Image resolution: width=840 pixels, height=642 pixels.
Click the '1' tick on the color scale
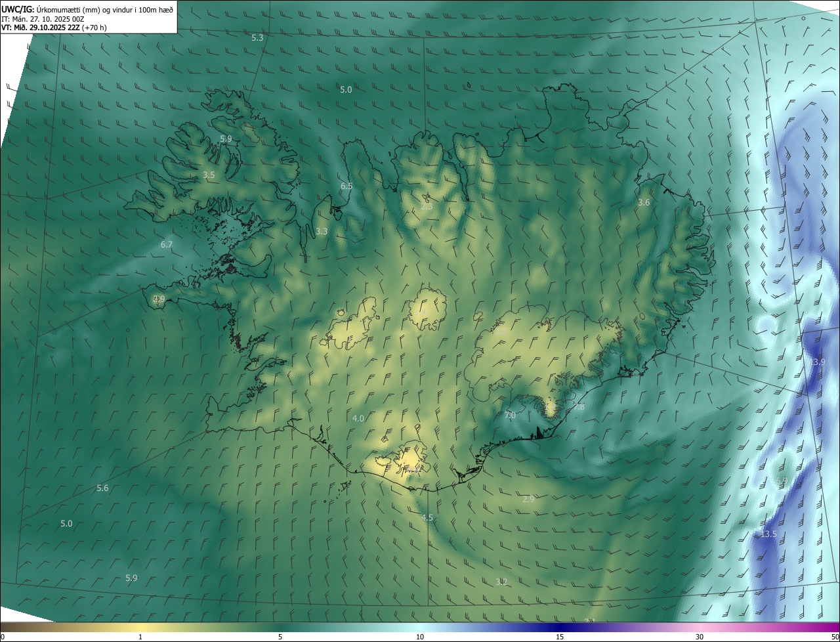pyautogui.click(x=140, y=637)
